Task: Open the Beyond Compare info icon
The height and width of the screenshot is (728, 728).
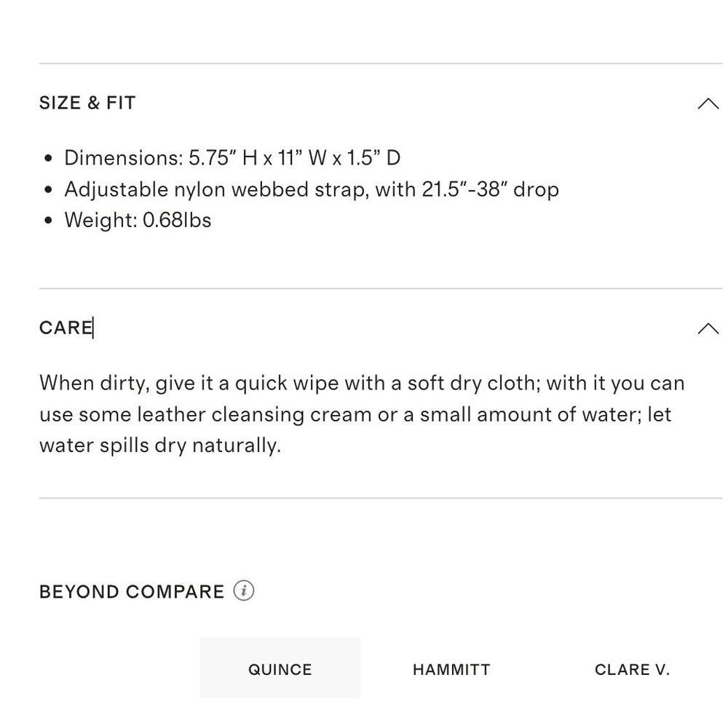Action: point(244,590)
